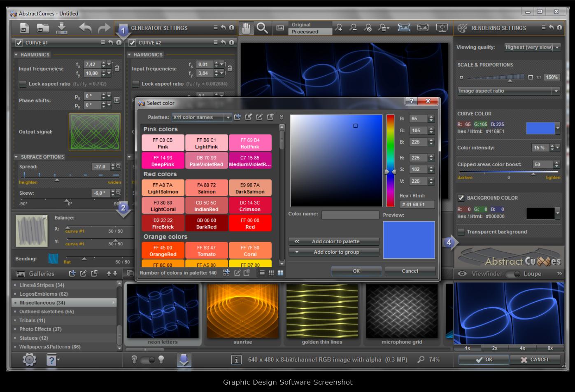Switch palette to small grid view icon

click(x=271, y=273)
